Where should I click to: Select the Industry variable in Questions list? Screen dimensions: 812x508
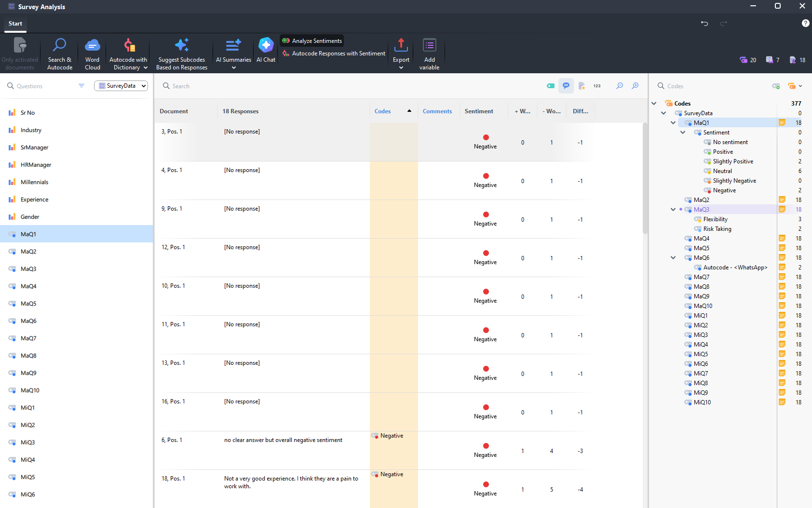click(x=77, y=130)
